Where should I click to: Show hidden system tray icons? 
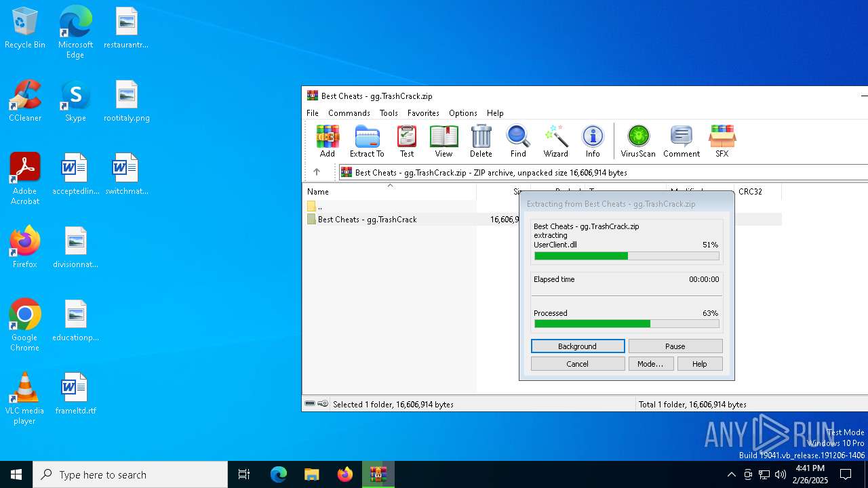coord(731,474)
